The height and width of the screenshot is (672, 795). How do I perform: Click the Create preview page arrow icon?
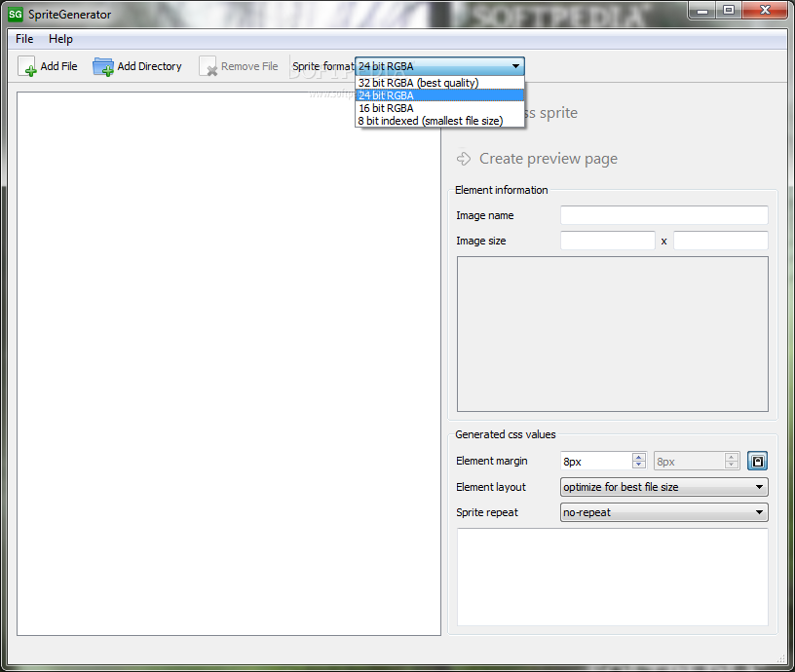click(x=464, y=159)
